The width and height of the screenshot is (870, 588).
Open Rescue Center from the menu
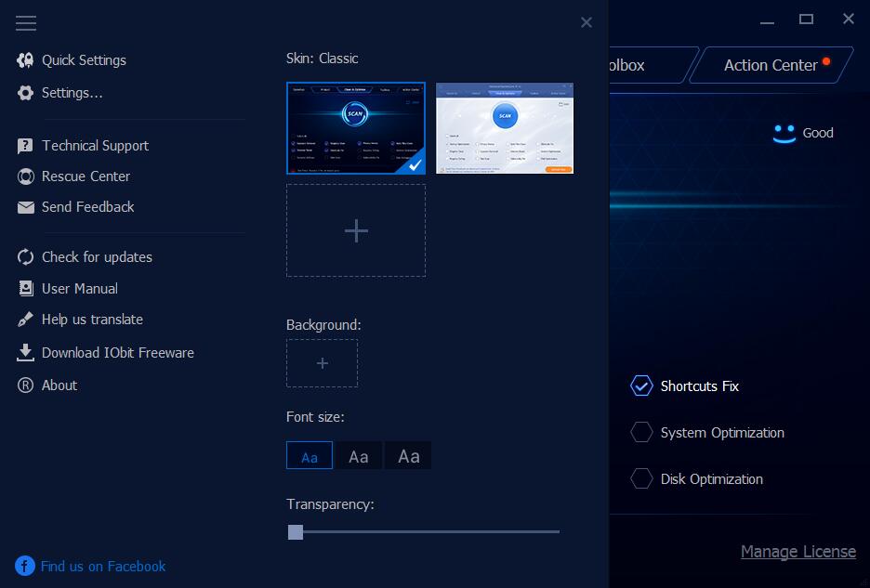(x=86, y=176)
